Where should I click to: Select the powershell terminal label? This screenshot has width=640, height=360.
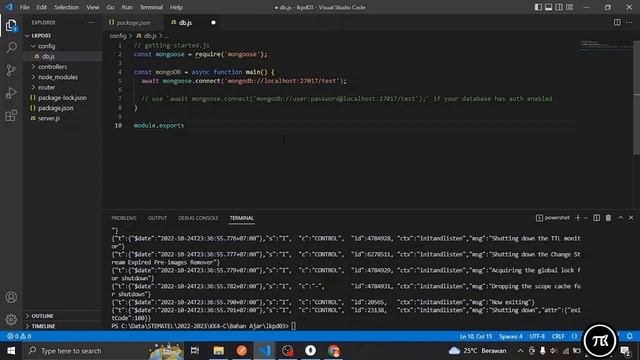553,218
